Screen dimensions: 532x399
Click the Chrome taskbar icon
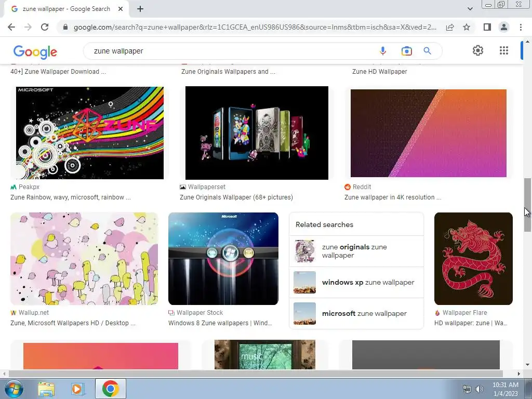coord(110,389)
